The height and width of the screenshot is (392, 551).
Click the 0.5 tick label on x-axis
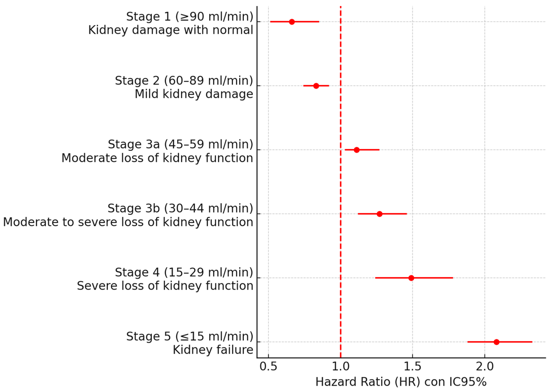coord(268,366)
